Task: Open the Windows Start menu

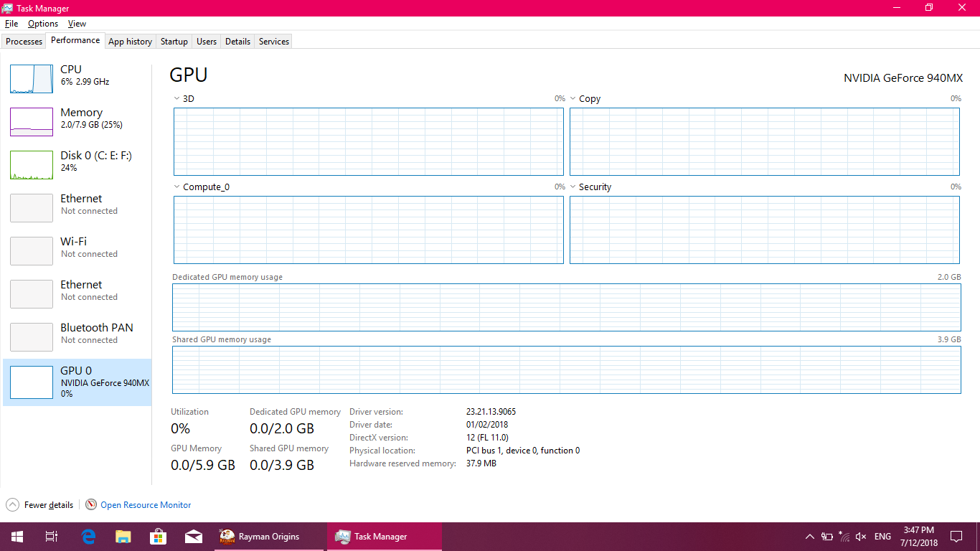Action: pyautogui.click(x=17, y=537)
